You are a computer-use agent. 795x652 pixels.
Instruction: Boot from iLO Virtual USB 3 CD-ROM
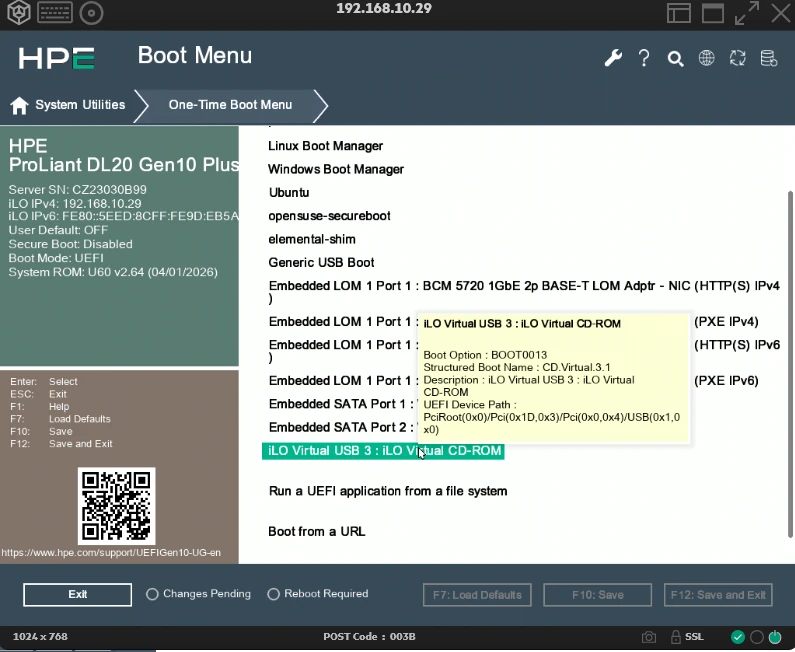click(383, 451)
